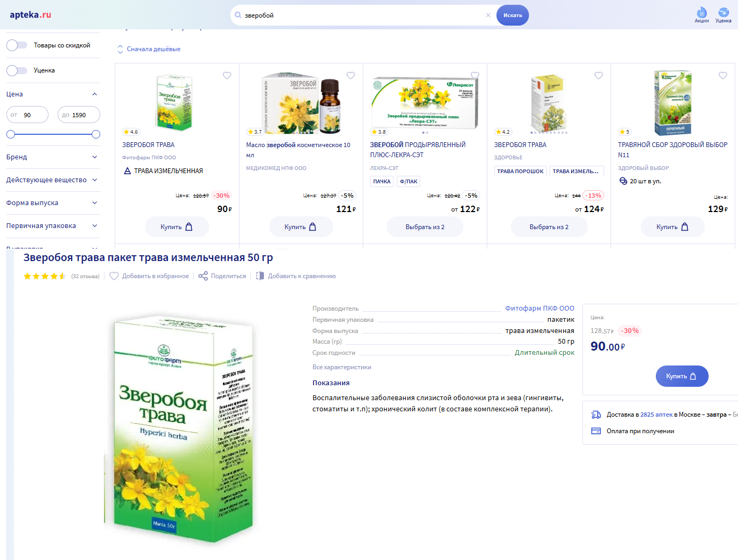This screenshot has height=560, width=738.
Task: Open the ЗВЕРОБОЙ ПРОДЫРЯВЛЕННЫЙ ПЛЮС-ЛЕКРА-СЭТ title
Action: [418, 150]
